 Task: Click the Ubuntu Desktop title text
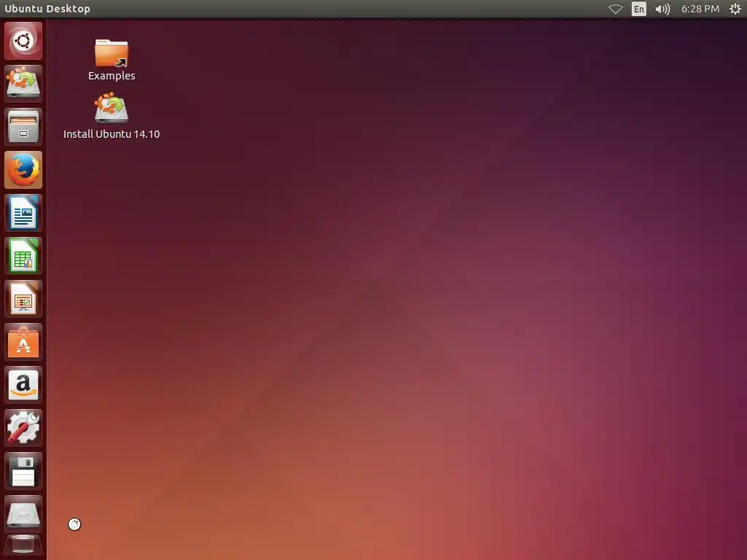coord(47,9)
